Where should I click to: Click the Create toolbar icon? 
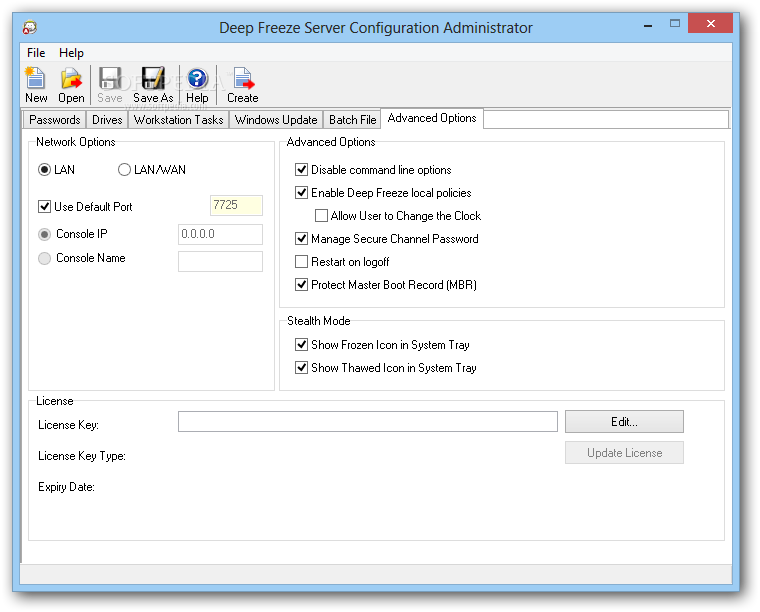point(242,85)
